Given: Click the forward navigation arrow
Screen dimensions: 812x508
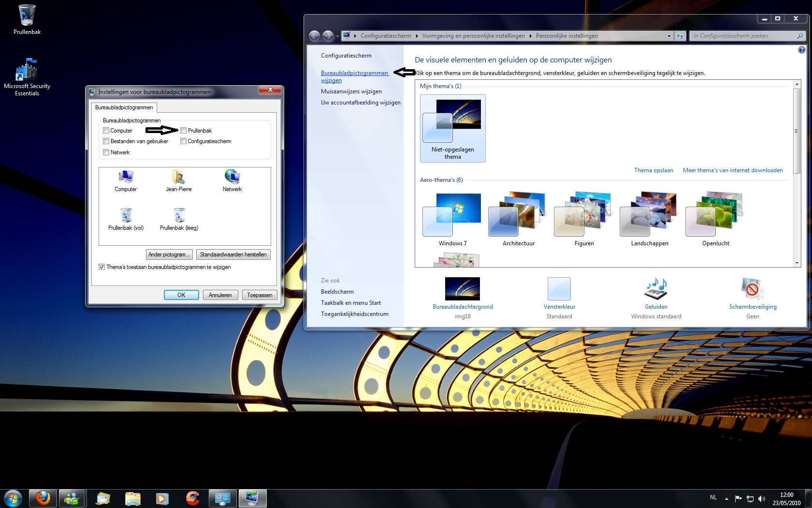Looking at the screenshot, I should 328,36.
